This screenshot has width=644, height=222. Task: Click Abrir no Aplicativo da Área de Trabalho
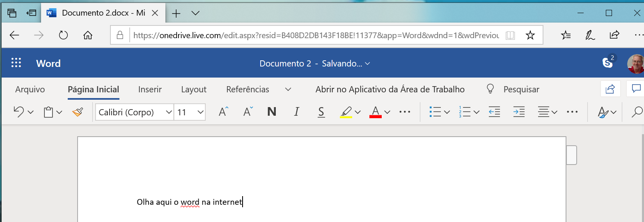point(390,89)
